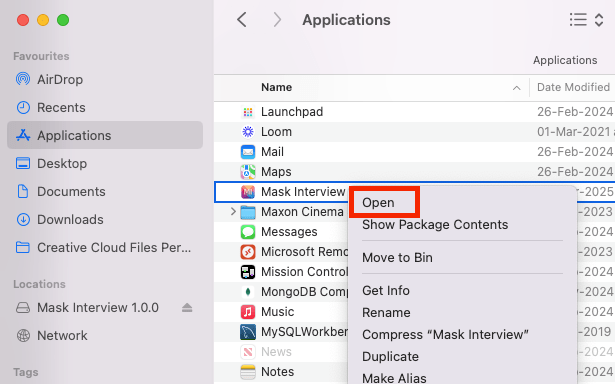Click the yellow minimise window button
Image resolution: width=615 pixels, height=384 pixels.
[43, 20]
